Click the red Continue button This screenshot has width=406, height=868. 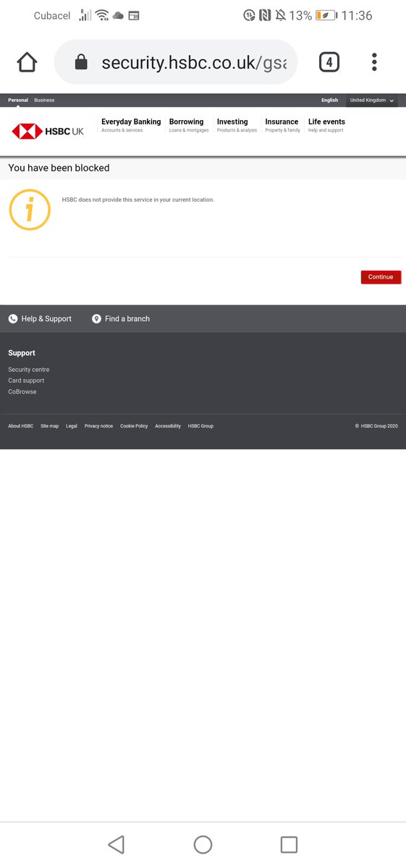click(x=381, y=277)
